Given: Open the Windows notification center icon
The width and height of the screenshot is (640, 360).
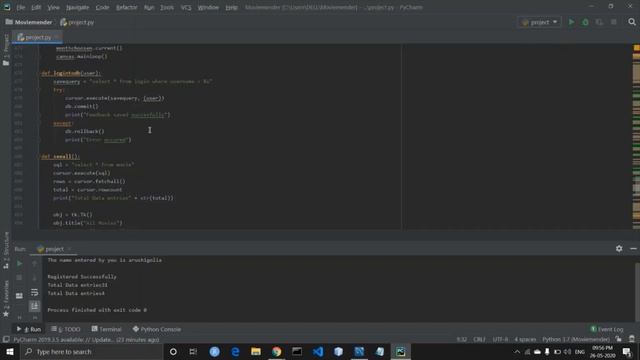Looking at the screenshot, I should click(627, 352).
